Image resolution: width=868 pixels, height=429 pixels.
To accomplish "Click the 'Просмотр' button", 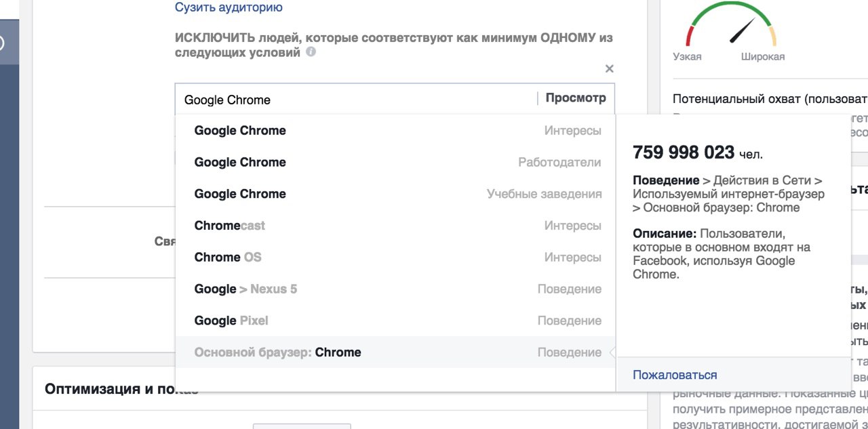I will pyautogui.click(x=576, y=98).
